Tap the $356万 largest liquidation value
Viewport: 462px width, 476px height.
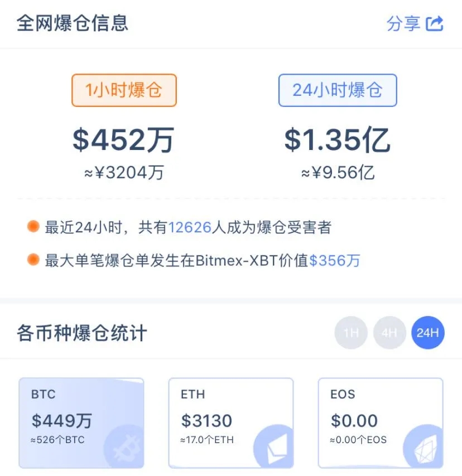pos(335,260)
